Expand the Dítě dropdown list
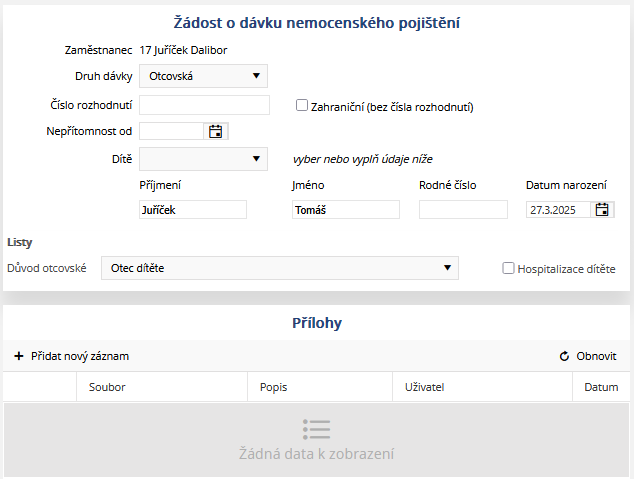Viewport: 634px width, 479px height. 203,159
